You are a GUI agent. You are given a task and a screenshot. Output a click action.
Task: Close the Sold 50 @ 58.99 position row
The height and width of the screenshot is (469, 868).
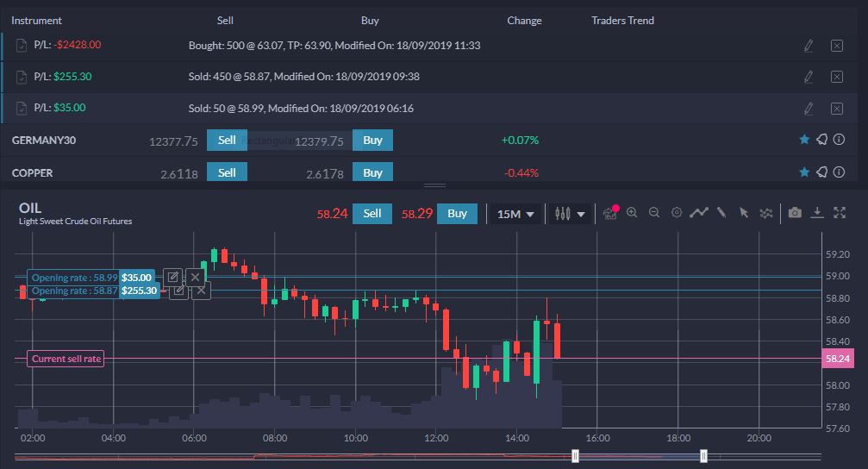click(836, 109)
